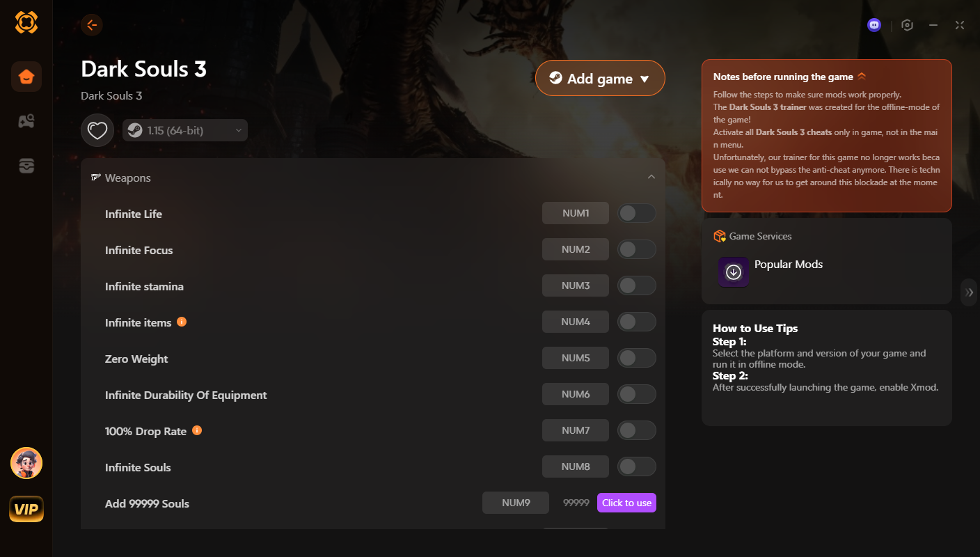Enable the 100% Drop Rate toggle

click(637, 430)
